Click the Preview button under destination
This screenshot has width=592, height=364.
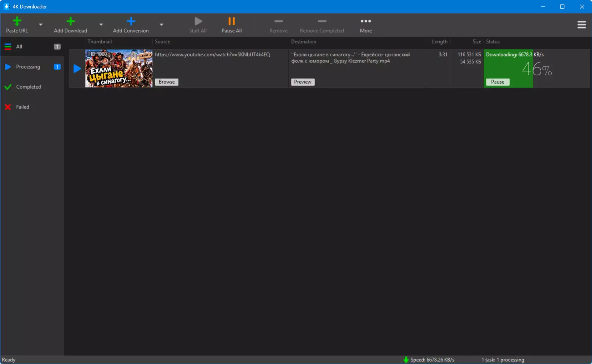[303, 82]
